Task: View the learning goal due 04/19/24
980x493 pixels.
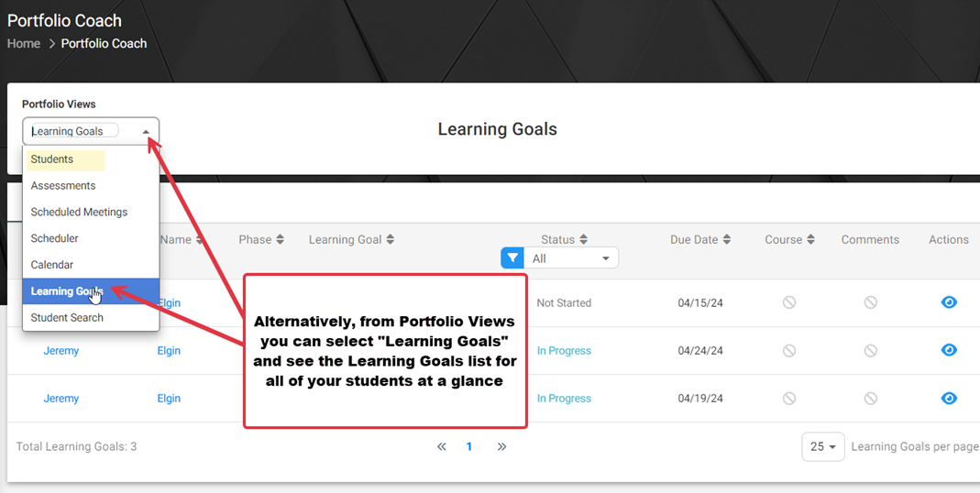Action: point(949,398)
